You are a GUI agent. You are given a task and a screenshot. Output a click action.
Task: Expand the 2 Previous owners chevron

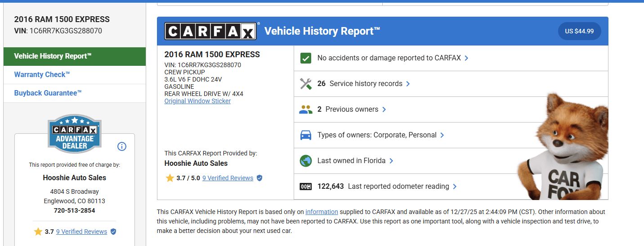point(384,109)
